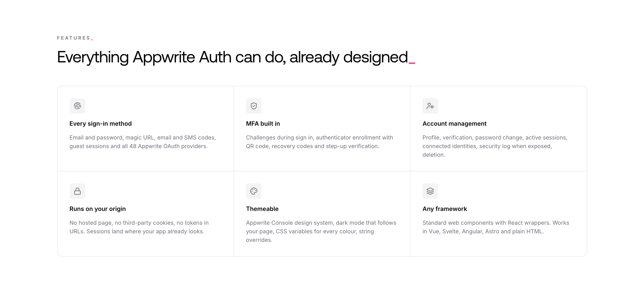Click the MFA built in title
The height and width of the screenshot is (291, 644).
point(263,124)
